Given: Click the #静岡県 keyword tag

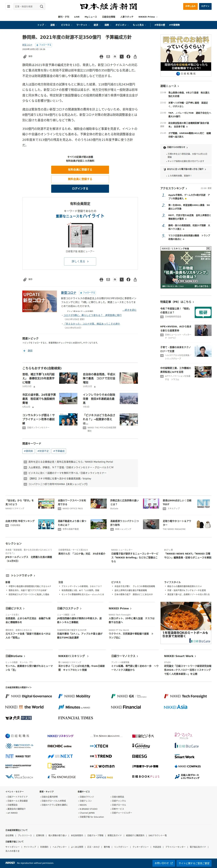Looking at the screenshot, I should pyautogui.click(x=29, y=451).
